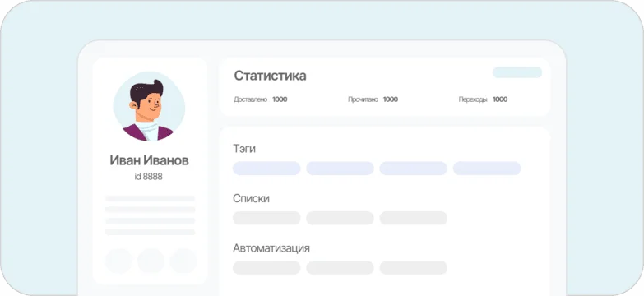
Task: Click Ivan Ivanov's profile avatar
Action: click(149, 107)
